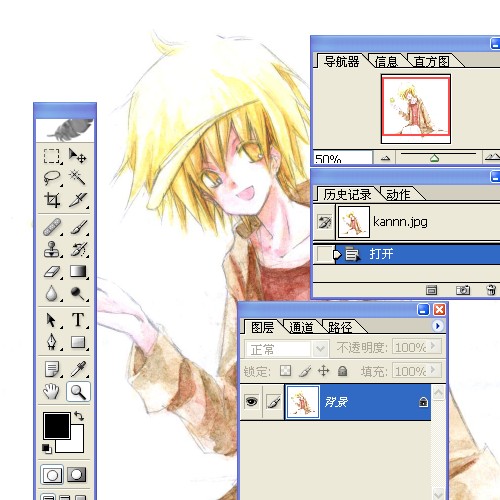Click the feather logo atop the toolbox

tap(65, 130)
